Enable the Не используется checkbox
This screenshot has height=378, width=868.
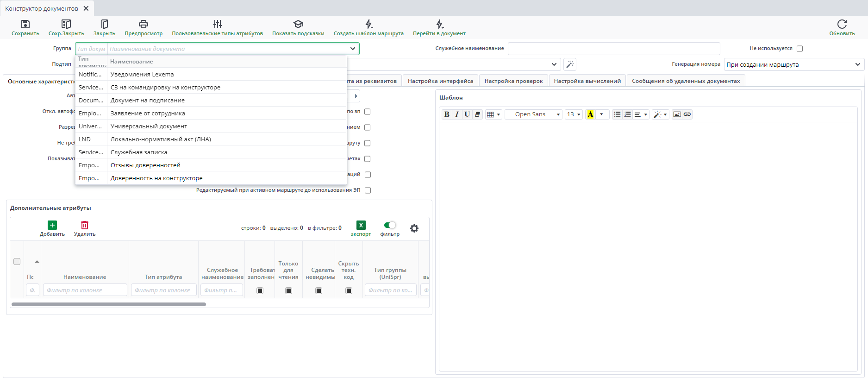point(799,49)
